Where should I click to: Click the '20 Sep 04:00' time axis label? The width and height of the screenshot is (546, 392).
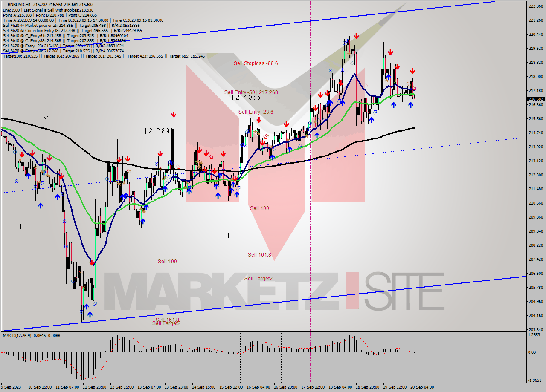coord(422,387)
